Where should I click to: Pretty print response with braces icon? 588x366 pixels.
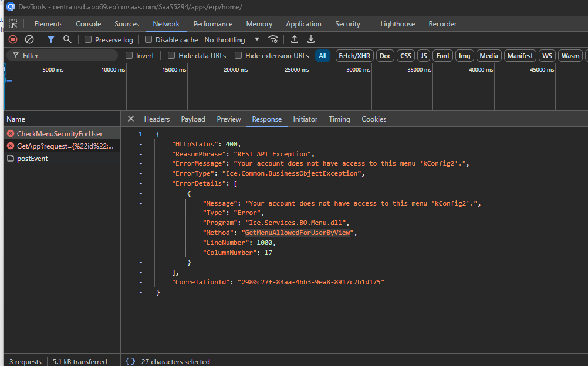coord(130,361)
